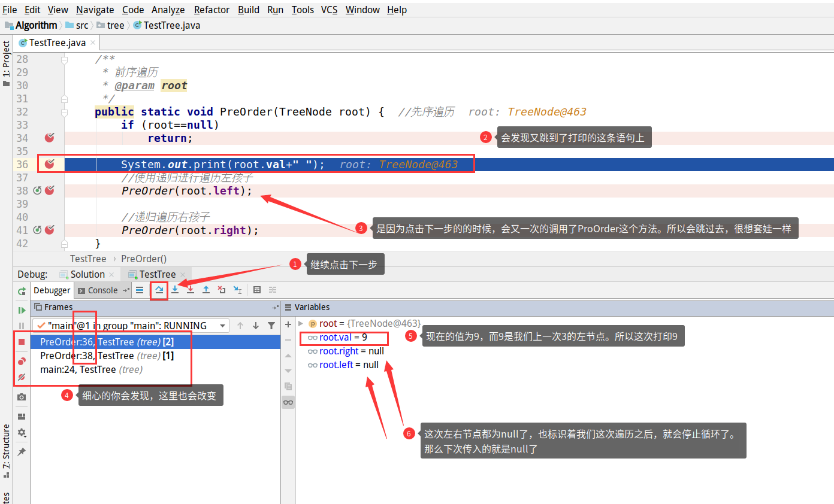Image resolution: width=834 pixels, height=504 pixels.
Task: Stop the debug session with the red square
Action: tap(22, 341)
